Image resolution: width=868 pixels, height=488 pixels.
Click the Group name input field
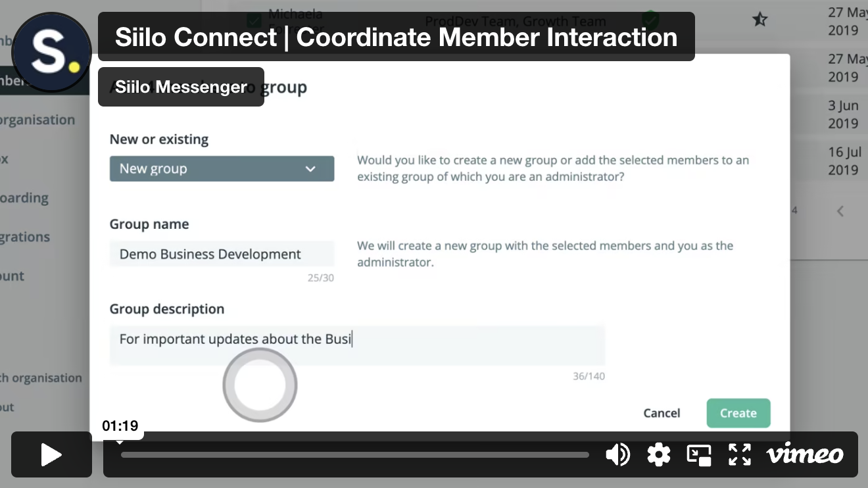(x=222, y=254)
